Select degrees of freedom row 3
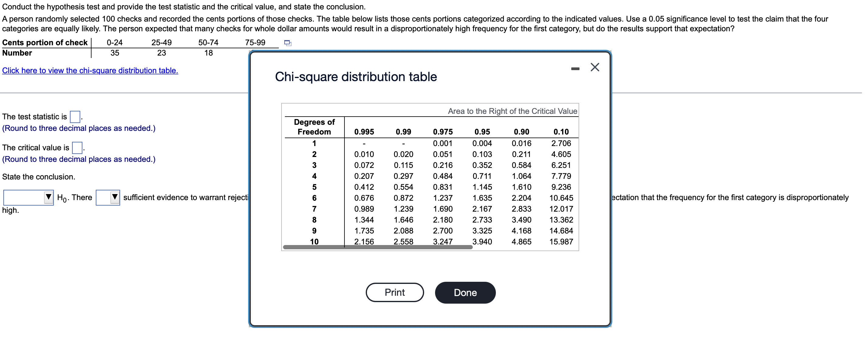 [314, 165]
